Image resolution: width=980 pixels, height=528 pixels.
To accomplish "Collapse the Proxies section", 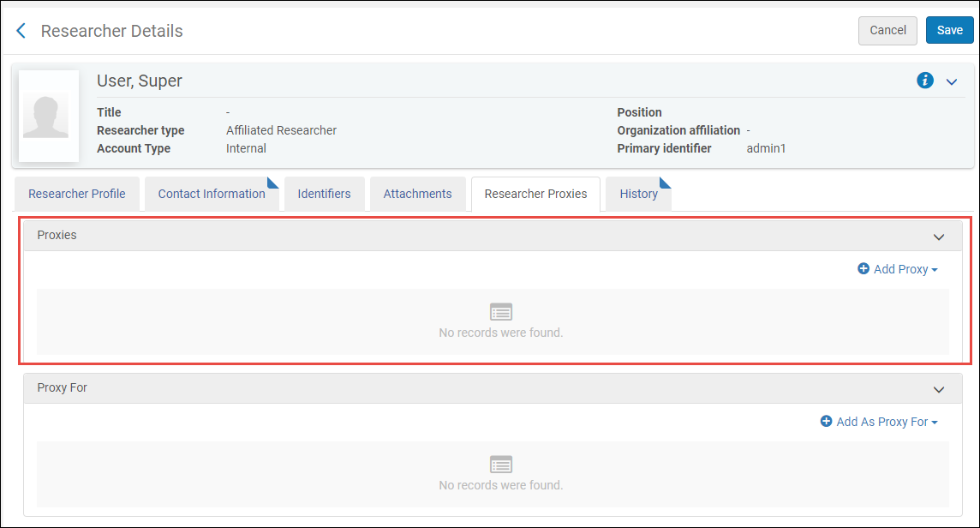I will click(939, 237).
